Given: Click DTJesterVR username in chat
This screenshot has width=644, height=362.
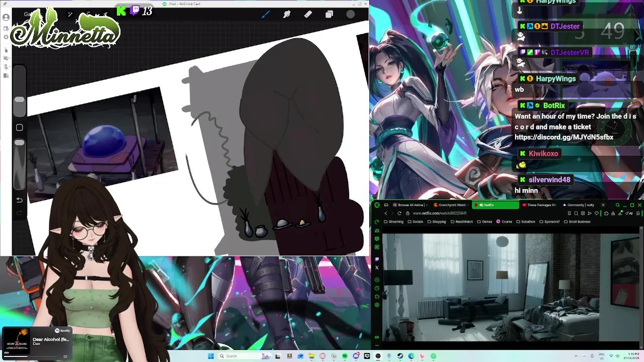Looking at the screenshot, I should click(570, 52).
